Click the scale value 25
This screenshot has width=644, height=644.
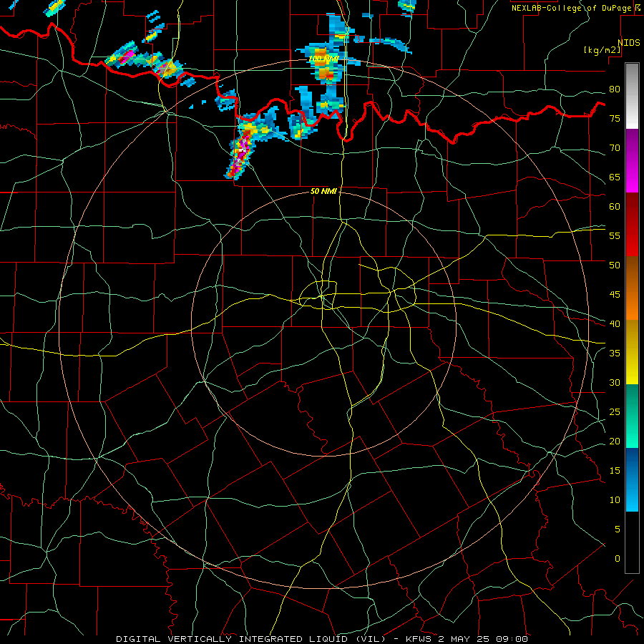615,411
